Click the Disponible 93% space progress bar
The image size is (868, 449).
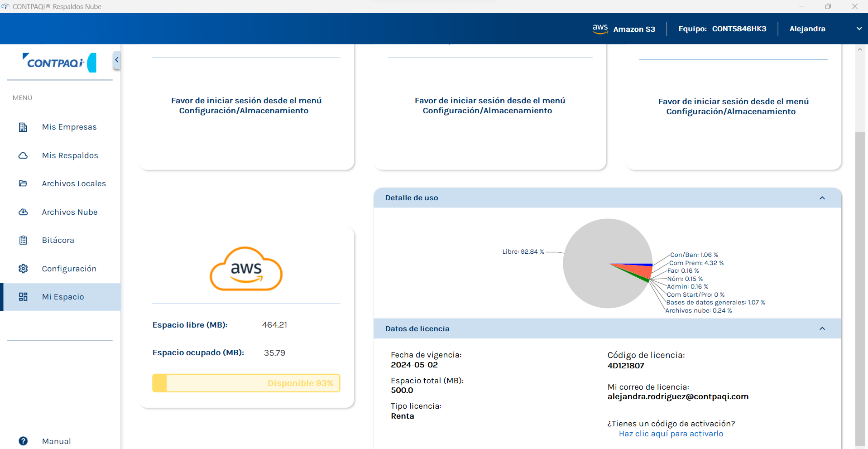pyautogui.click(x=246, y=383)
